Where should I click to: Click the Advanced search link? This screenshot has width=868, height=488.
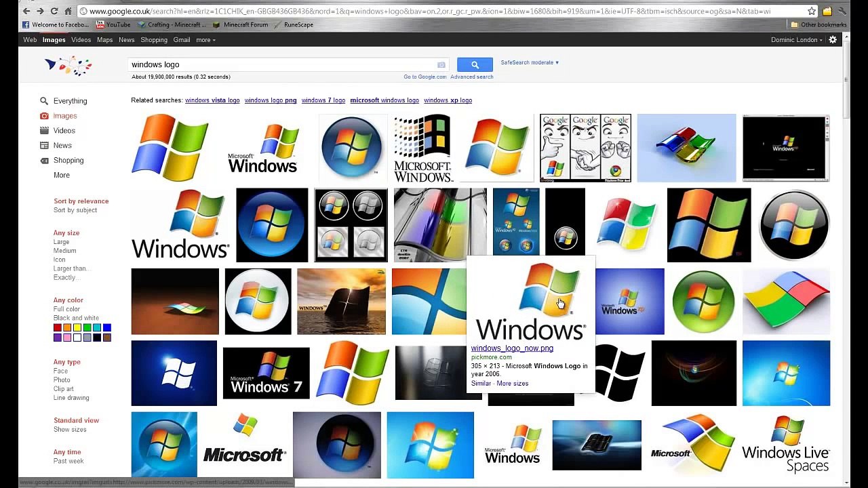[x=472, y=77]
